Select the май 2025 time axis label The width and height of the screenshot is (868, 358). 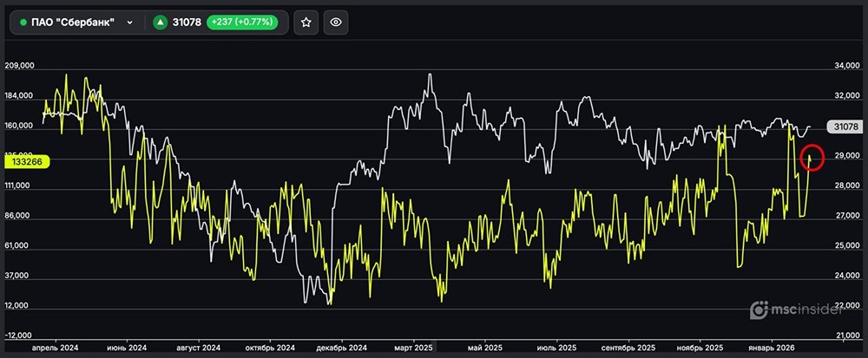pos(485,348)
